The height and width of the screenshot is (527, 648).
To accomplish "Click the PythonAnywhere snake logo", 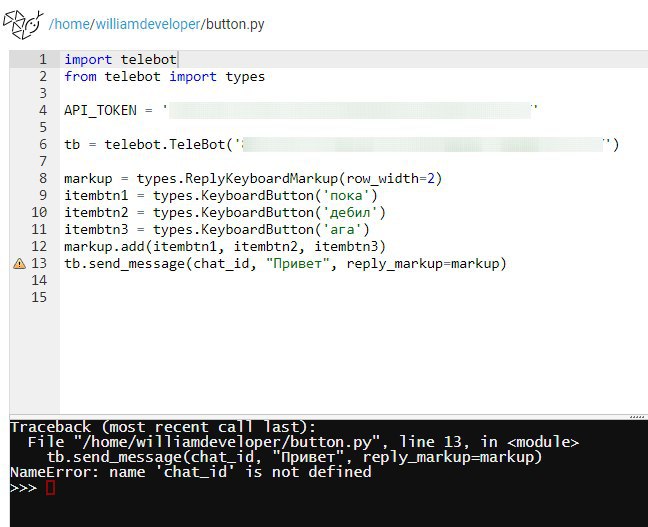I will coord(23,24).
